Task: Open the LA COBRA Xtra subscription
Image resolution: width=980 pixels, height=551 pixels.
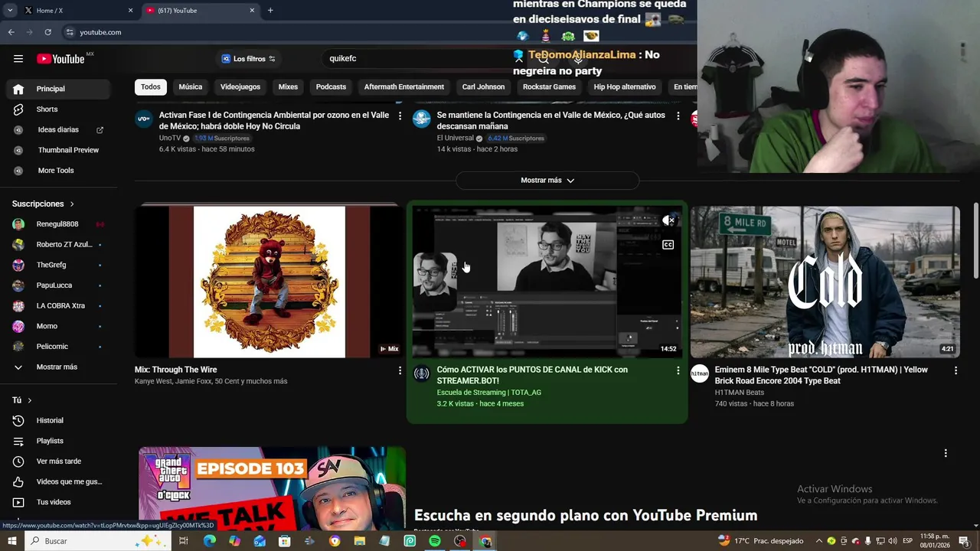Action: pyautogui.click(x=59, y=305)
